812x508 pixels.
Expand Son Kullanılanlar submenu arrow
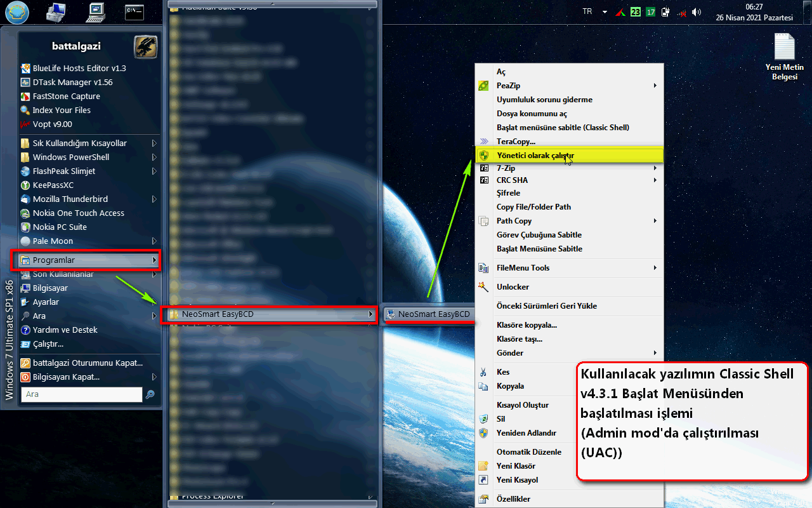[154, 274]
